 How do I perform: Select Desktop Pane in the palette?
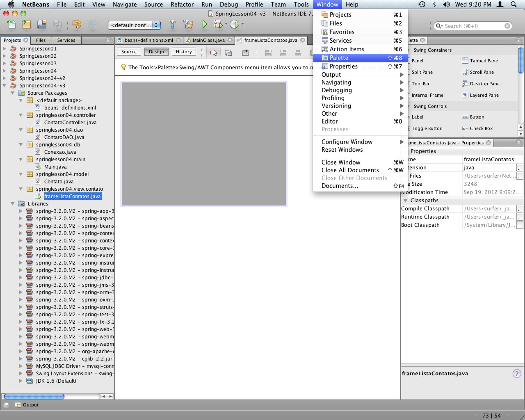tap(481, 84)
